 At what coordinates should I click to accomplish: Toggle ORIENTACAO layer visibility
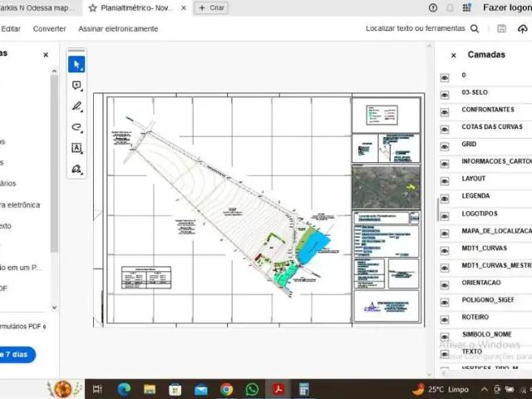click(445, 285)
